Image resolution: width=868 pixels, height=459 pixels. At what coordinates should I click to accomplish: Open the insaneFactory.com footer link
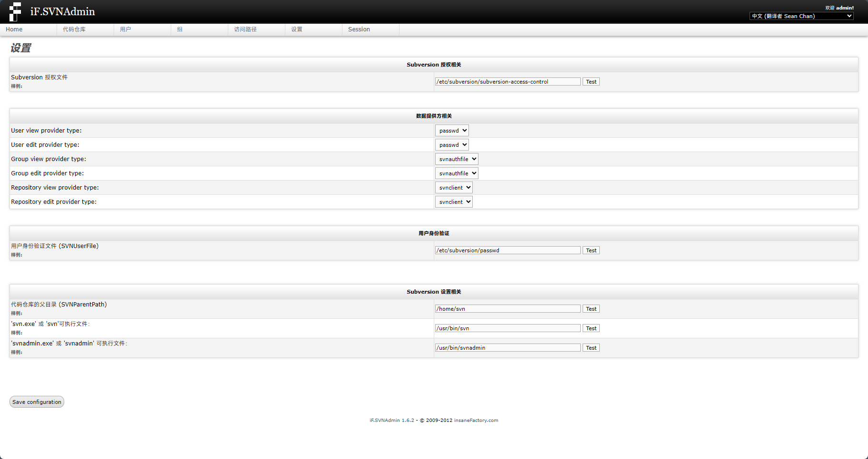(x=476, y=421)
